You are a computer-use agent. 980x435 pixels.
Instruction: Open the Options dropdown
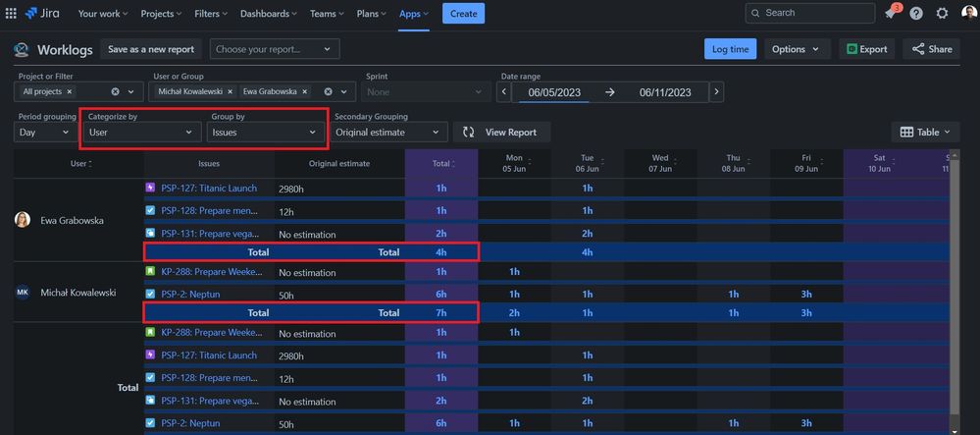[797, 49]
